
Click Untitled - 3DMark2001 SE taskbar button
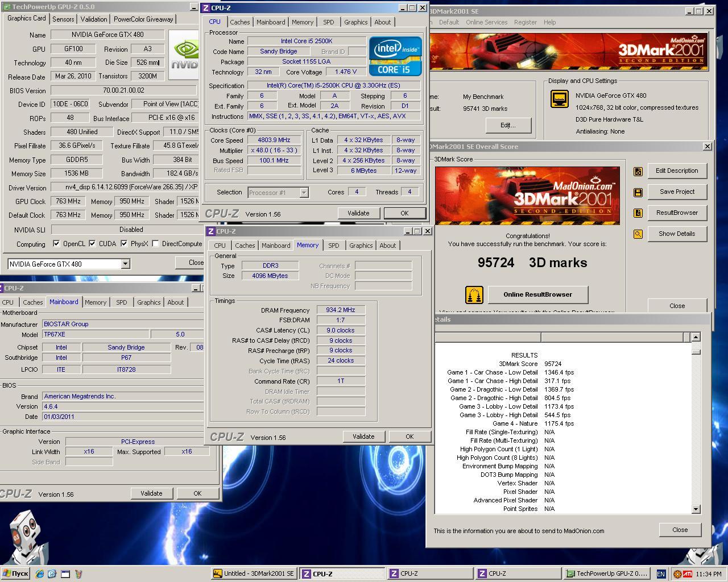(254, 574)
